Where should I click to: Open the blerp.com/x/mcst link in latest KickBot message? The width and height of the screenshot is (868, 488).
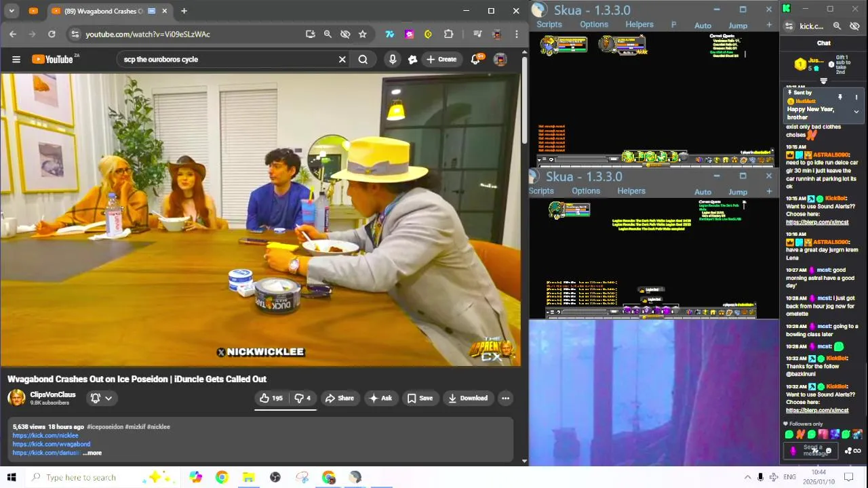(x=817, y=410)
